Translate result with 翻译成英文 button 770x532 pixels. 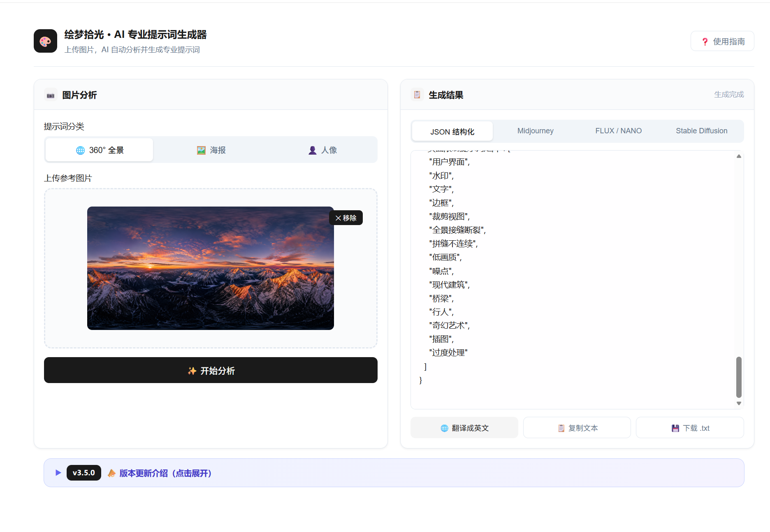point(464,428)
